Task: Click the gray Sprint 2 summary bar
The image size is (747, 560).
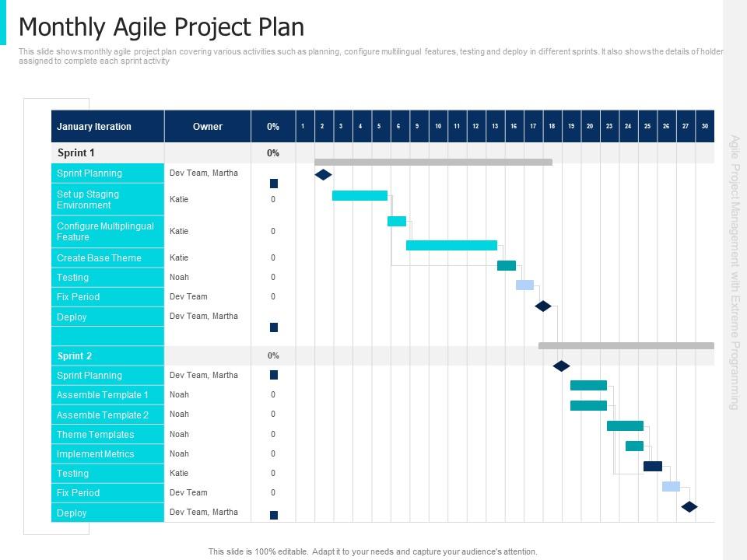Action: coord(626,345)
